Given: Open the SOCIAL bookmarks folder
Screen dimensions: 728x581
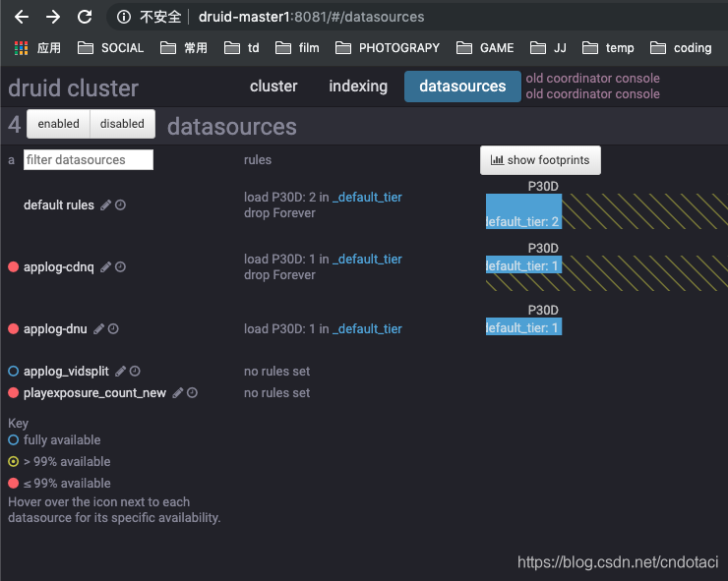Looking at the screenshot, I should tap(110, 48).
